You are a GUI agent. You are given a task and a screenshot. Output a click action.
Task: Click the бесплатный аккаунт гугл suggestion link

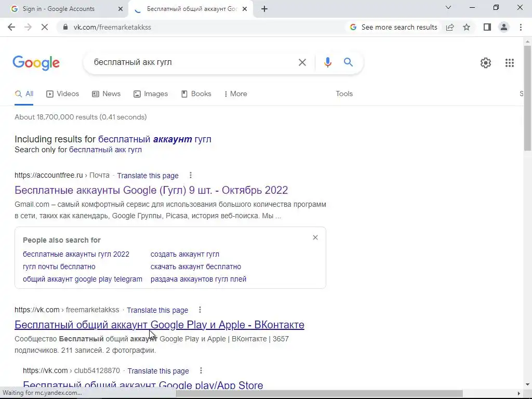(x=155, y=139)
